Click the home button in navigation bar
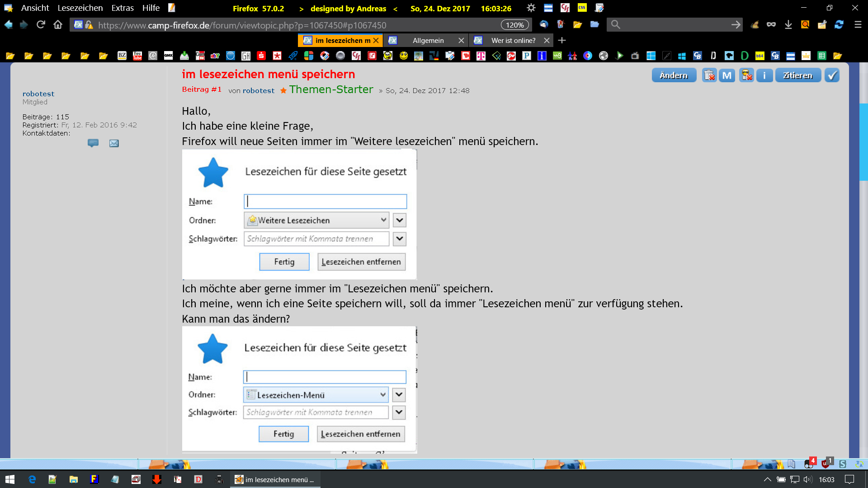Screen dimensions: 868x488 point(58,25)
